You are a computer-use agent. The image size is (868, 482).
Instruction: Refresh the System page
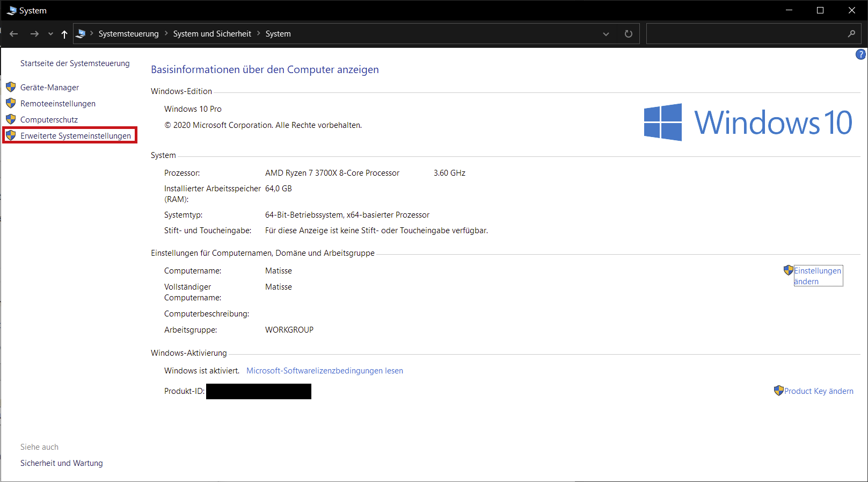click(x=629, y=34)
